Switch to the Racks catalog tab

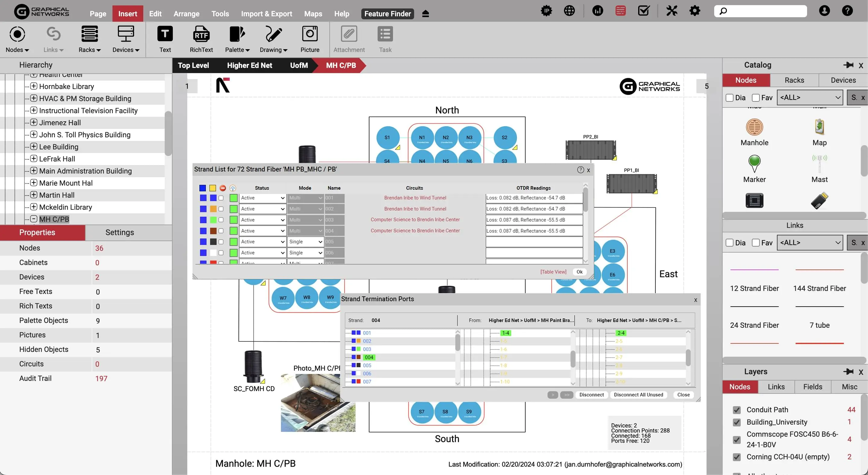click(x=794, y=80)
